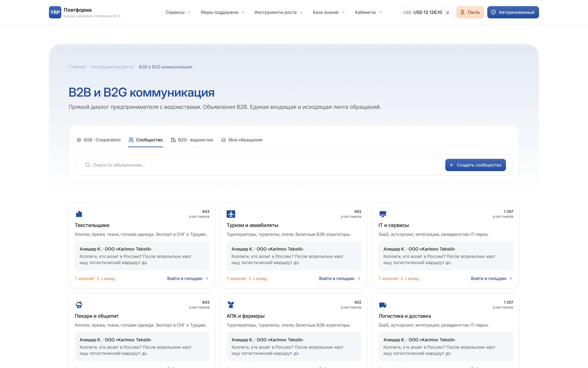The width and height of the screenshot is (588, 368).
Task: Click 1 207 участников on Логистика и доставка
Action: coord(503,305)
